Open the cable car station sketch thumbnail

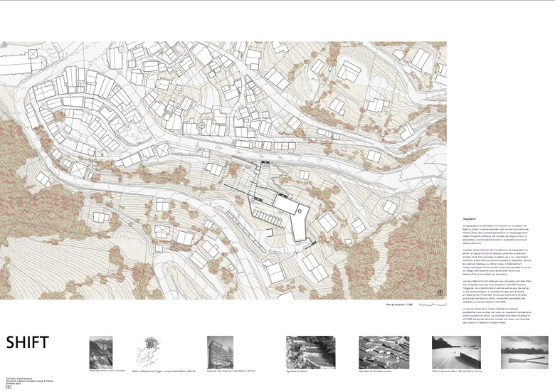click(x=152, y=353)
